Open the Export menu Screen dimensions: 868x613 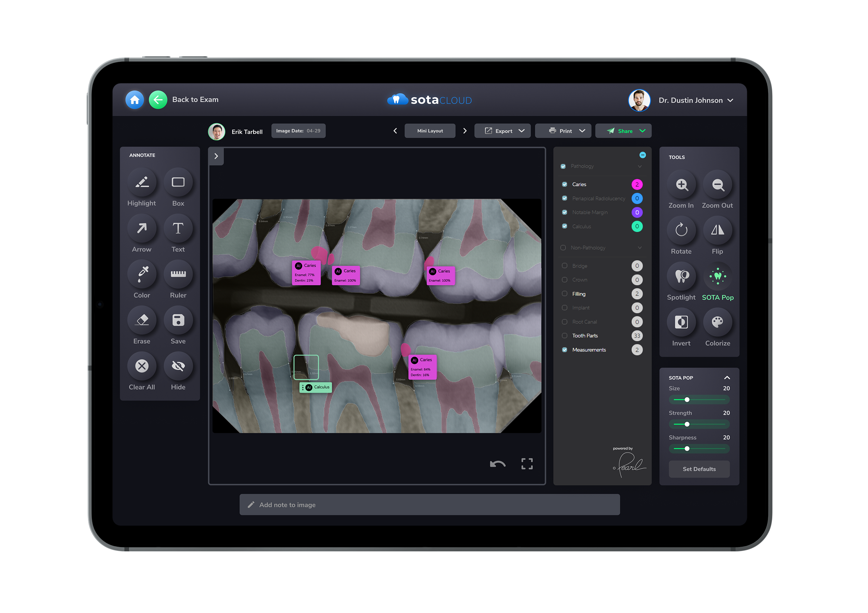(x=502, y=130)
